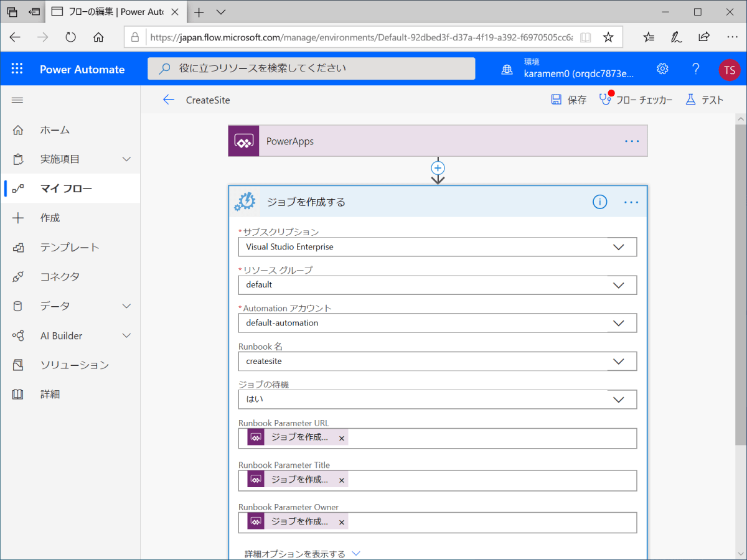
Task: Click the Learn book icon
Action: pyautogui.click(x=18, y=394)
